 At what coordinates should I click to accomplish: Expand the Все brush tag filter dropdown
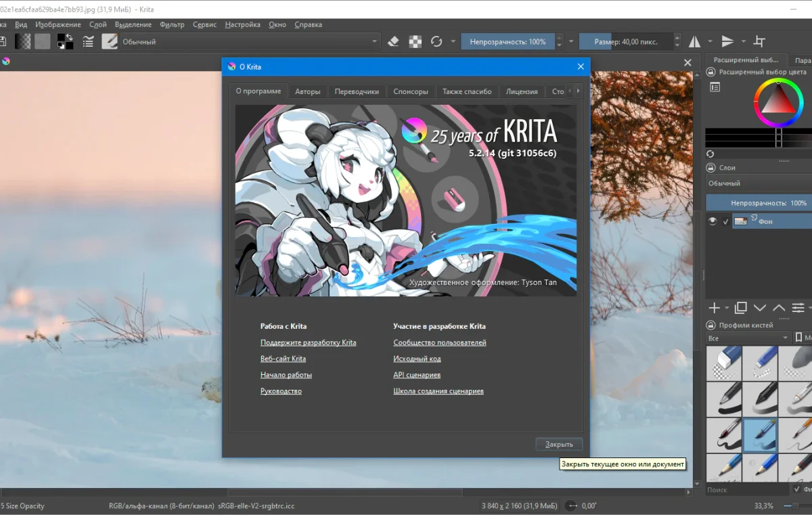[748, 338]
